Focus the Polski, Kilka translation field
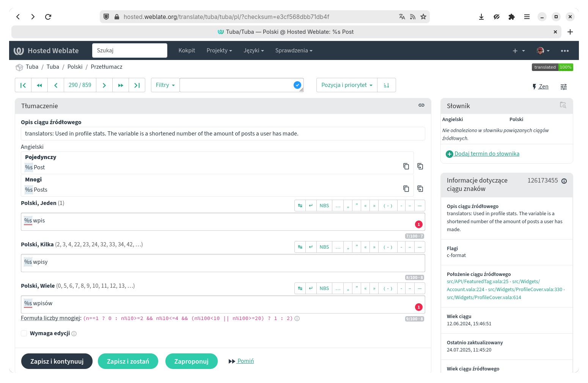Screen dimensions: 588x383 click(x=223, y=263)
